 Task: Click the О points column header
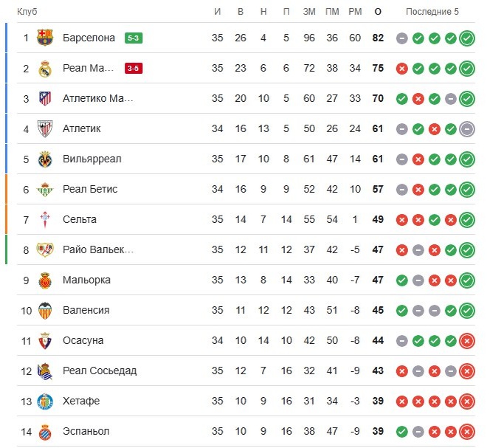point(378,12)
